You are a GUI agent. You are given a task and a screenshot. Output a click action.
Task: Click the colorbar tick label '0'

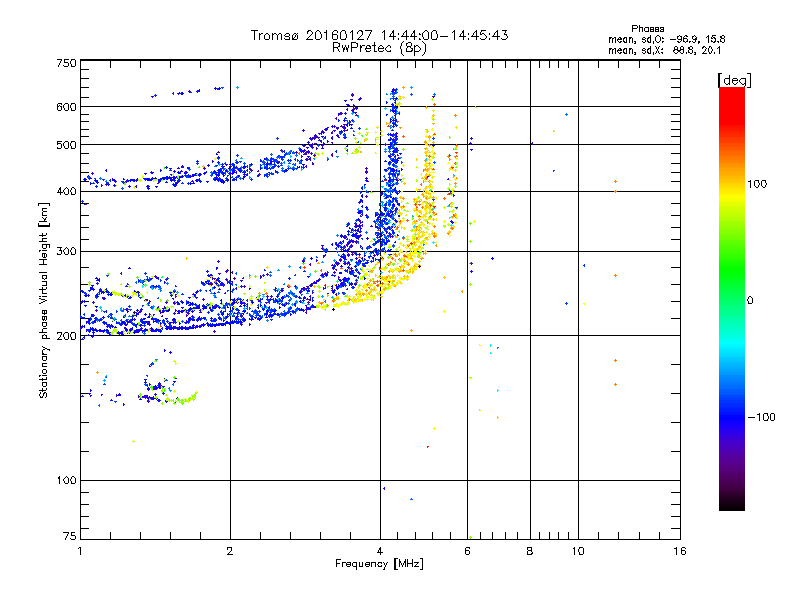(750, 301)
